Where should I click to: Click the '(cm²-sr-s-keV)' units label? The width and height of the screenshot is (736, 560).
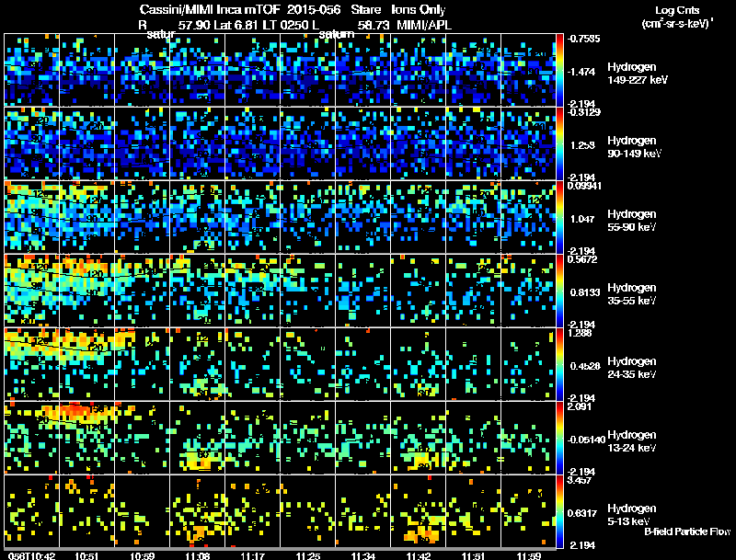click(676, 24)
